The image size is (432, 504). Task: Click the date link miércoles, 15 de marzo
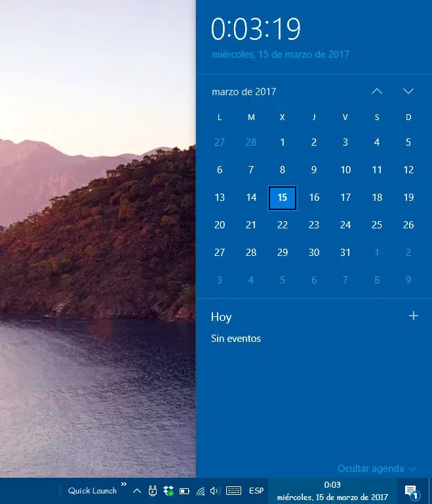click(x=281, y=54)
